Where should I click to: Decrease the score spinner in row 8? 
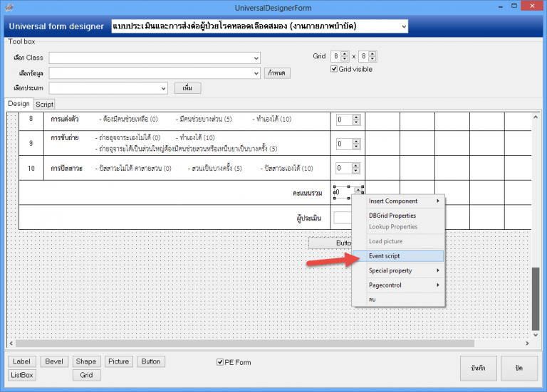356,122
